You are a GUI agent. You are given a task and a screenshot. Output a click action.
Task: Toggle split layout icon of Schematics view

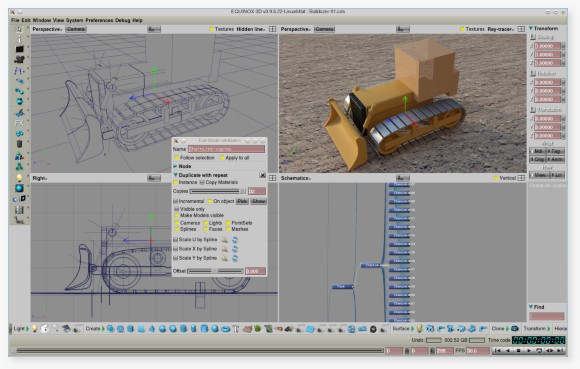(521, 178)
